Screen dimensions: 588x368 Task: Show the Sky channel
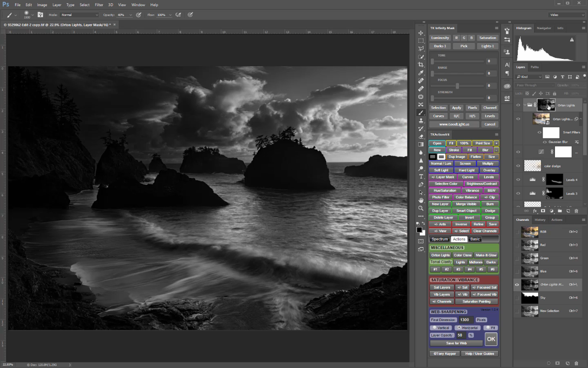[x=517, y=298]
